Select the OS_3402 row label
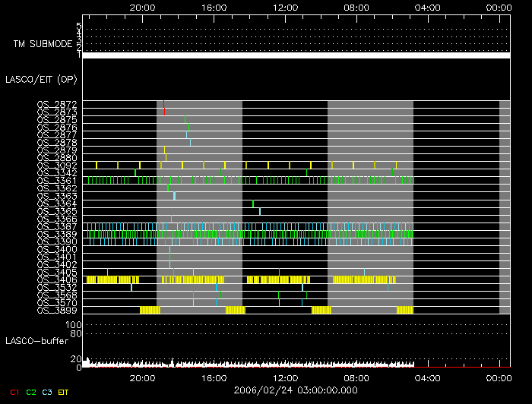 tap(57, 264)
